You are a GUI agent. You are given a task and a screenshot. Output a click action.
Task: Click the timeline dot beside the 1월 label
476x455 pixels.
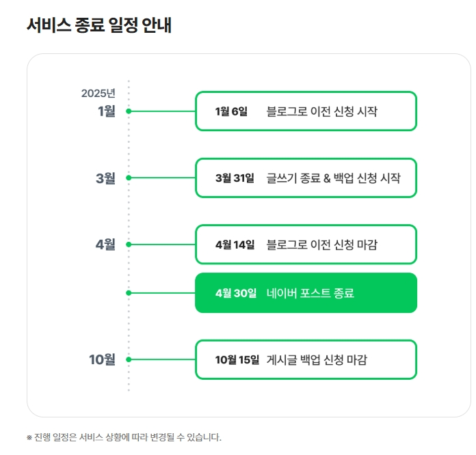129,111
